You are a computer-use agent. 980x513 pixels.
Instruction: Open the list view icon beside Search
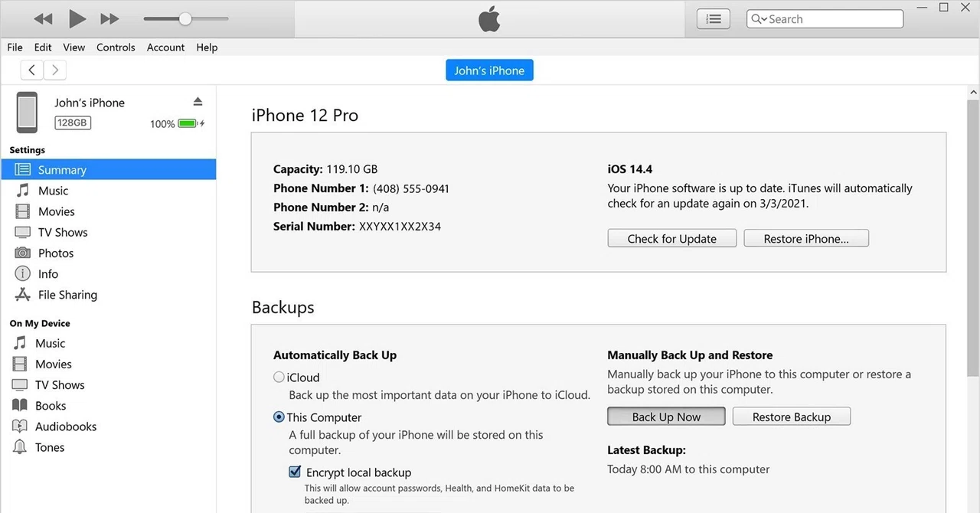[x=714, y=19]
